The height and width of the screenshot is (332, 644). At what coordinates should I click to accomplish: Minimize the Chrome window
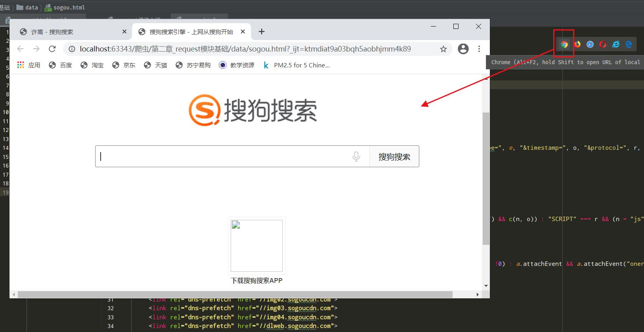[433, 26]
